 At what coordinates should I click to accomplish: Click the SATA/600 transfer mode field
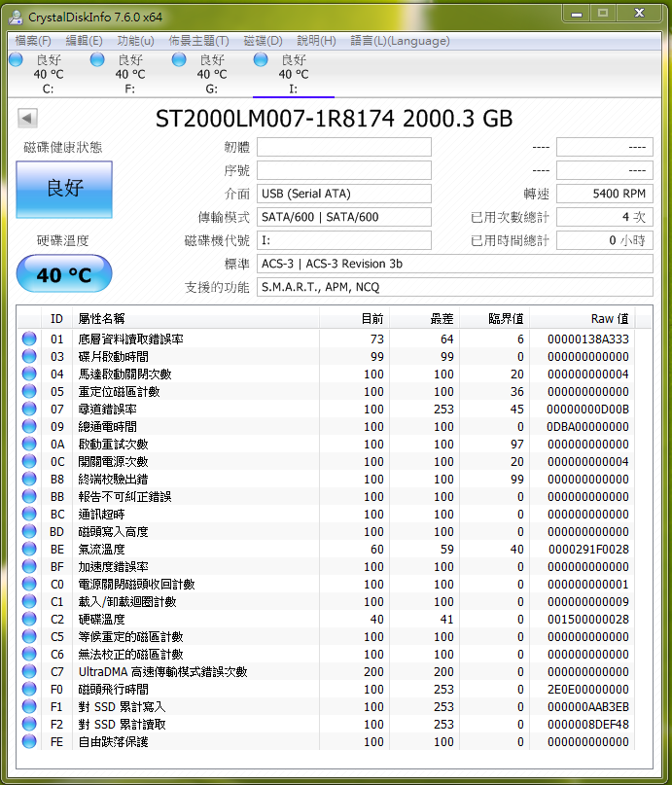coord(344,217)
